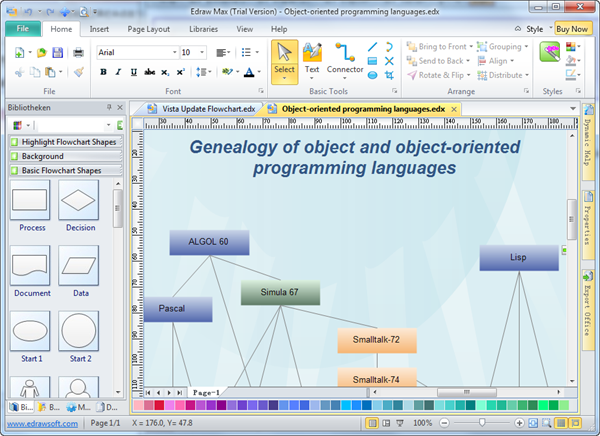Pick the Decision shape
600x436 pixels.
[80, 201]
